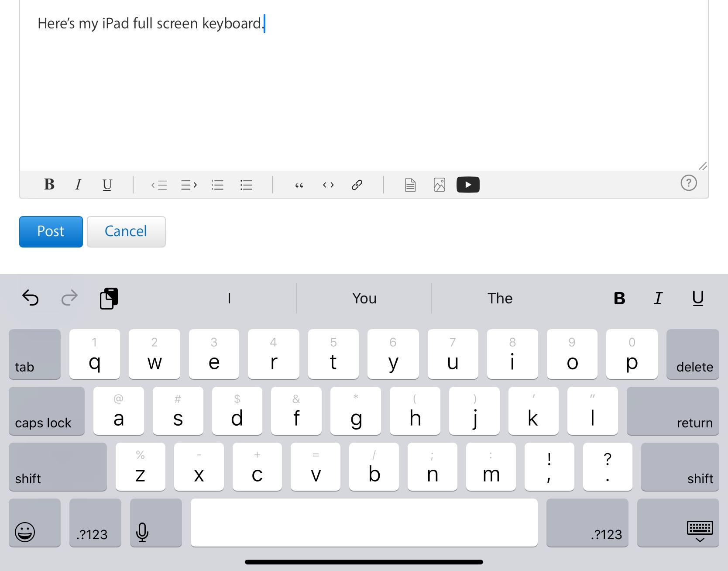Viewport: 728px width, 571px height.
Task: Create a bulleted list
Action: 246,185
